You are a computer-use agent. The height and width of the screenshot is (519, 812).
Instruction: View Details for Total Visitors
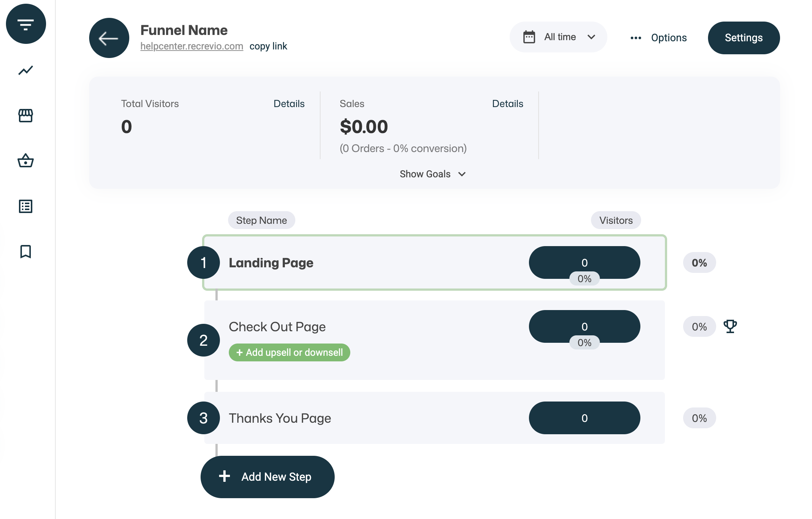[x=289, y=104]
